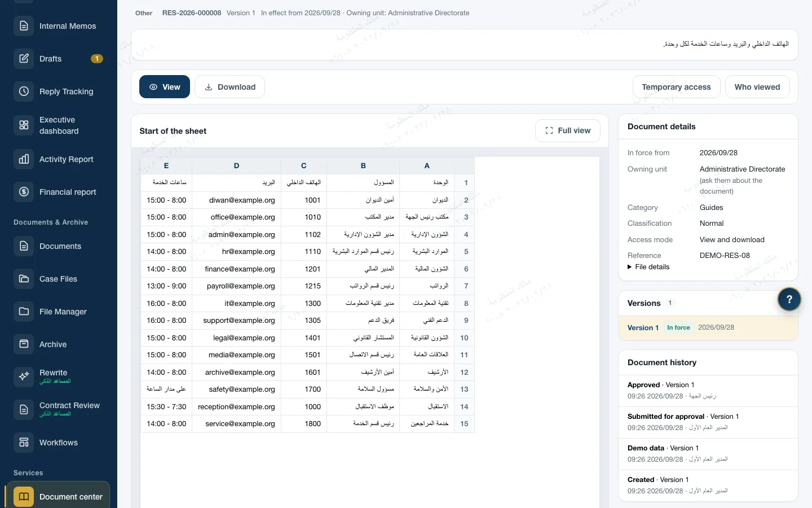Open the Archive box icon
812x508 pixels.
pos(24,344)
